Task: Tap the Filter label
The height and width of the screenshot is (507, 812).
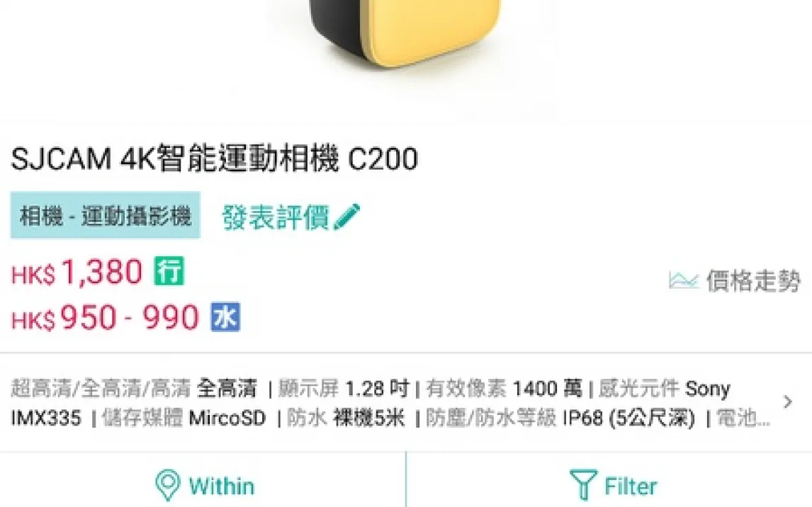Action: [631, 486]
